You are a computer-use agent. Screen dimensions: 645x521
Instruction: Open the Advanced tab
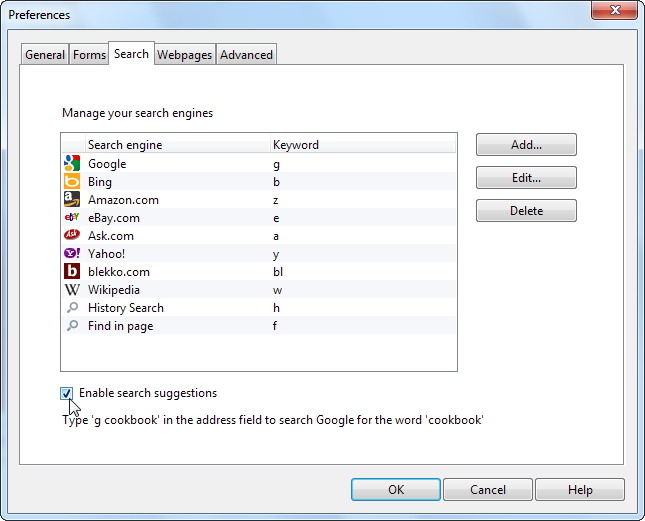pyautogui.click(x=246, y=54)
